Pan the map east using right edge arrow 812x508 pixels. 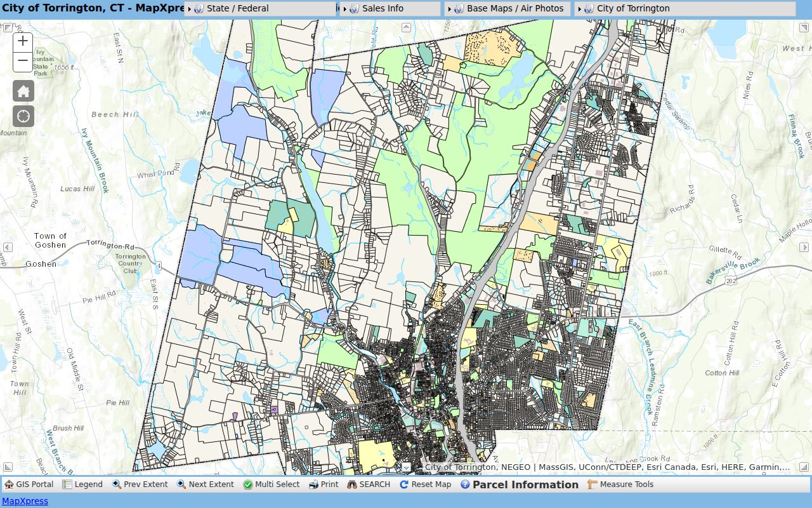[804, 247]
